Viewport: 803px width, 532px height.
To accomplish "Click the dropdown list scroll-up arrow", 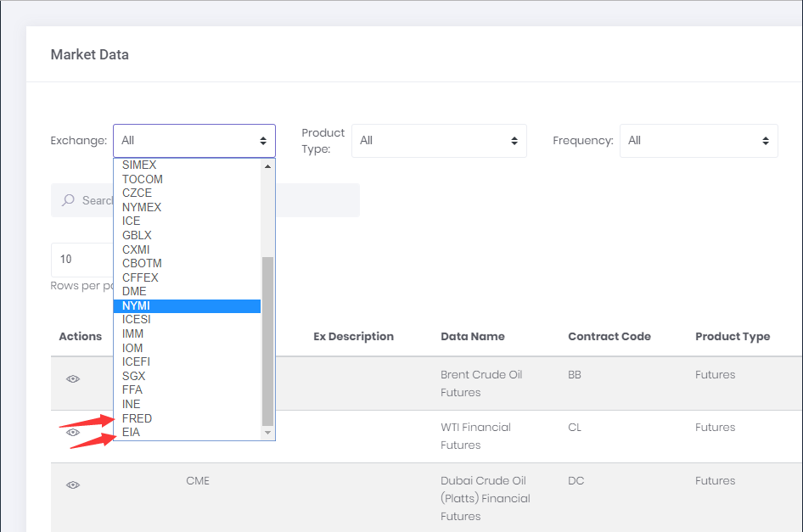I will pos(268,166).
